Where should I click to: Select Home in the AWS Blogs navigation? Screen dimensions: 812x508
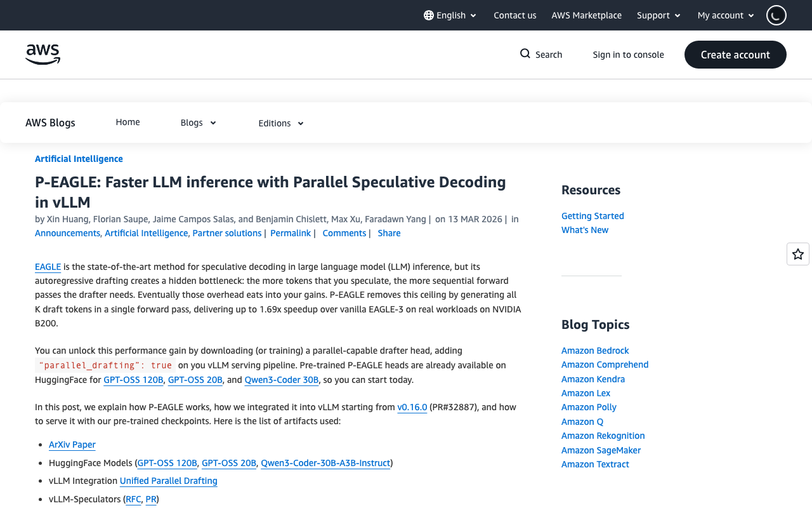tap(128, 122)
